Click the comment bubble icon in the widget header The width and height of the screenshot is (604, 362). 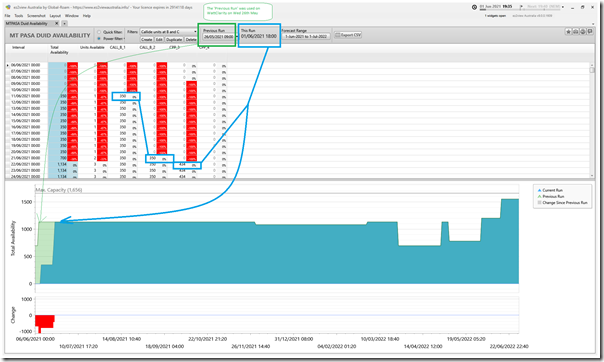pos(590,32)
